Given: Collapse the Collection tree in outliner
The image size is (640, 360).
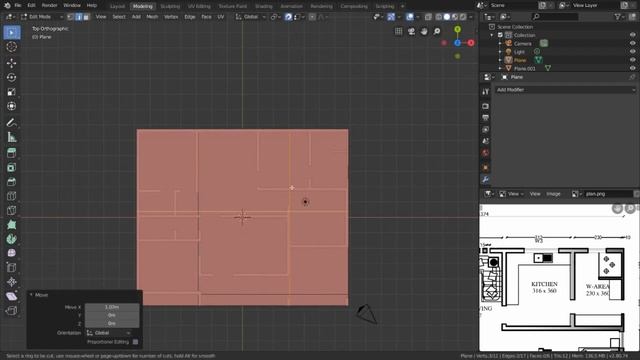Looking at the screenshot, I should (492, 35).
